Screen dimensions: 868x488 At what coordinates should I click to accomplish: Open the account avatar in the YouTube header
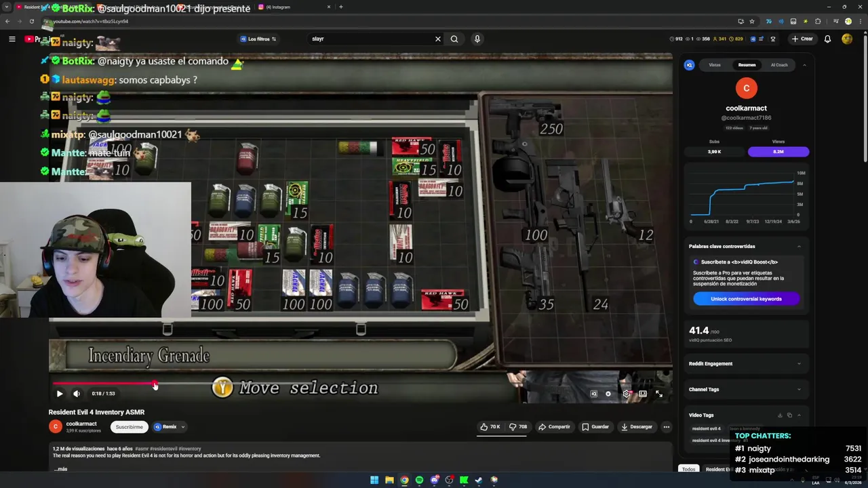point(847,39)
